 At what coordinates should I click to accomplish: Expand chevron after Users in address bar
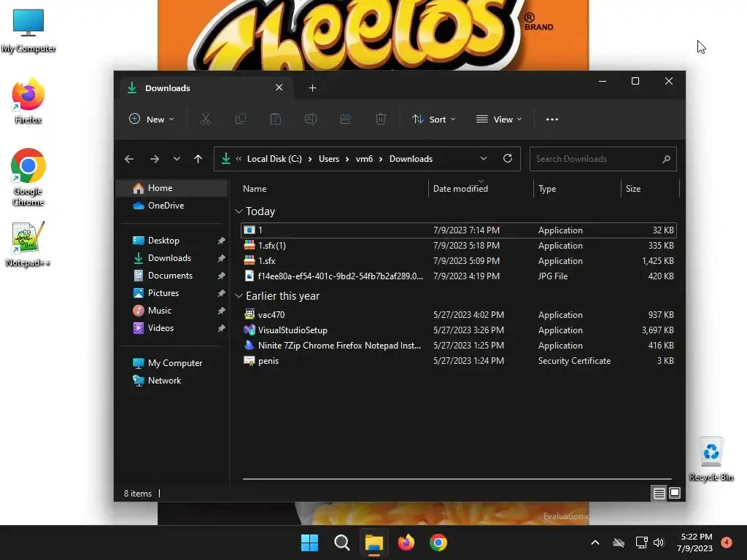coord(347,159)
